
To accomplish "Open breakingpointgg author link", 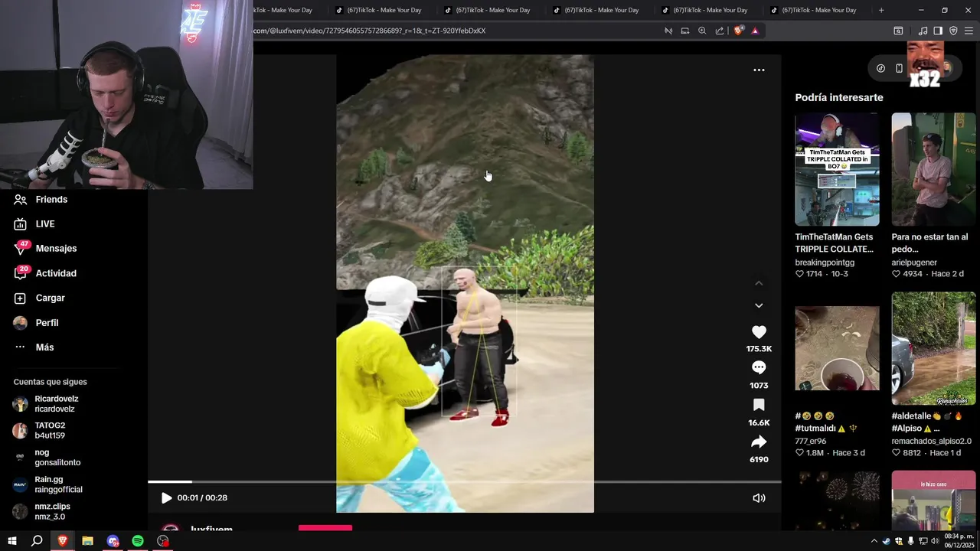I will tap(825, 262).
